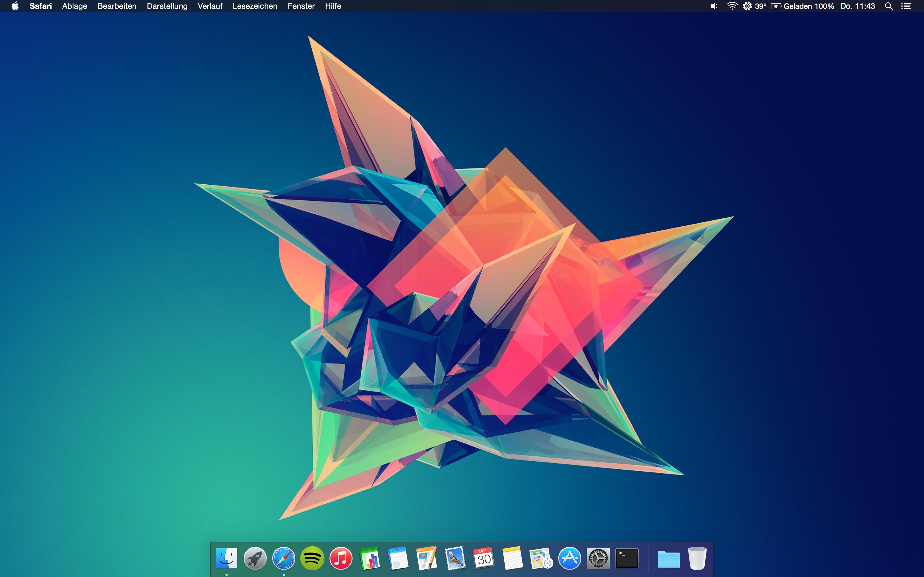Open the iTunes music app
Image resolution: width=924 pixels, height=577 pixels.
340,558
